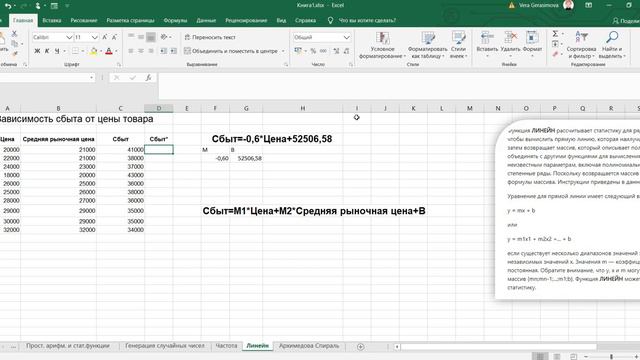Image resolution: width=640 pixels, height=360 pixels.
Task: Switch to the Формулы ribbon tab
Action: (x=175, y=20)
